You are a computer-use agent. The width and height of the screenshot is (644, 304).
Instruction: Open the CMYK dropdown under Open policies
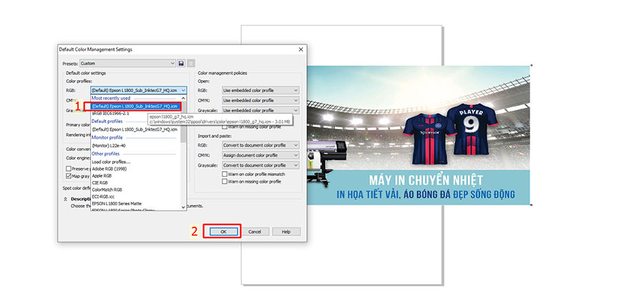pos(260,100)
